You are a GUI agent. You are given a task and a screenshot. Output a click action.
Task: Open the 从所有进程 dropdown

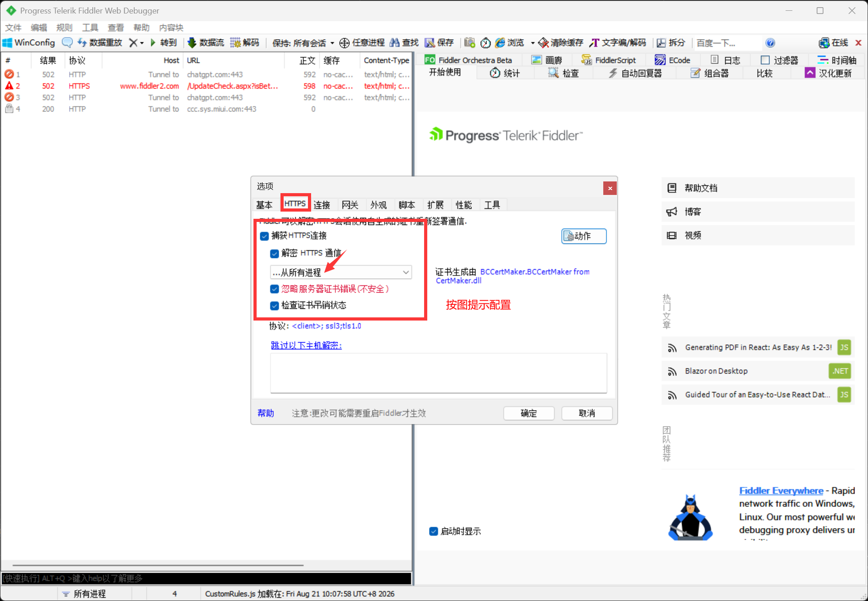pos(341,272)
